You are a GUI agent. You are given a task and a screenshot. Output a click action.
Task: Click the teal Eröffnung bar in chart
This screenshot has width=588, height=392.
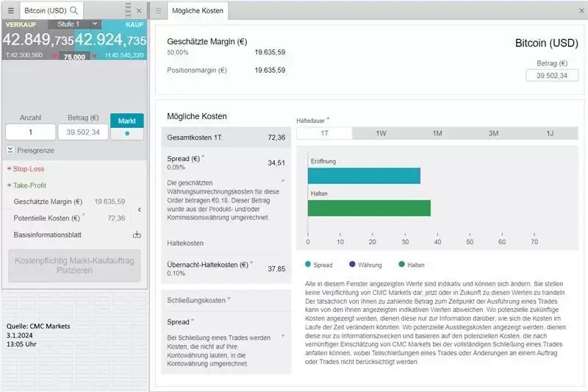(363, 176)
